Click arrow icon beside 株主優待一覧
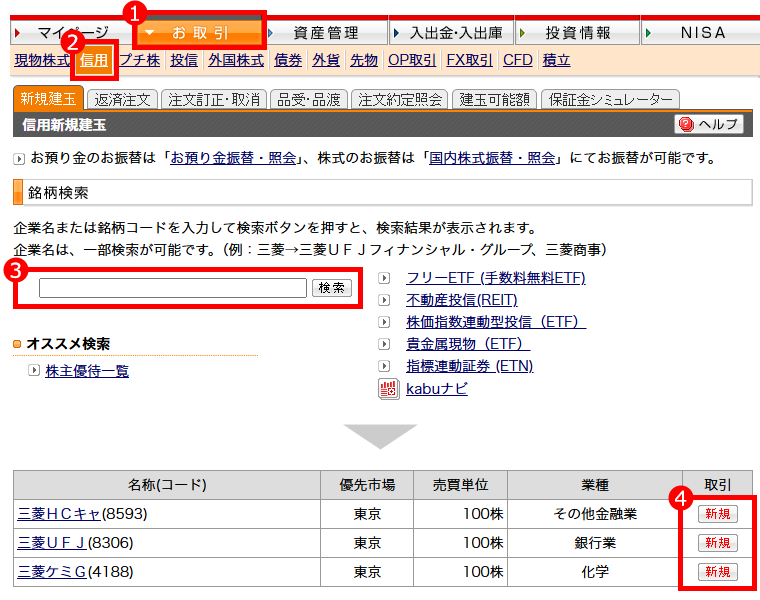This screenshot has width=760, height=600. 35,371
